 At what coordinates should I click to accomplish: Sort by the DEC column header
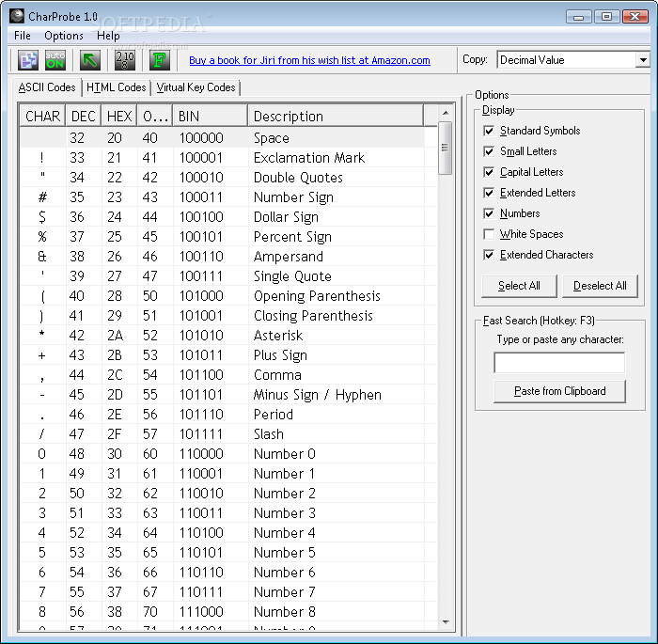click(83, 116)
